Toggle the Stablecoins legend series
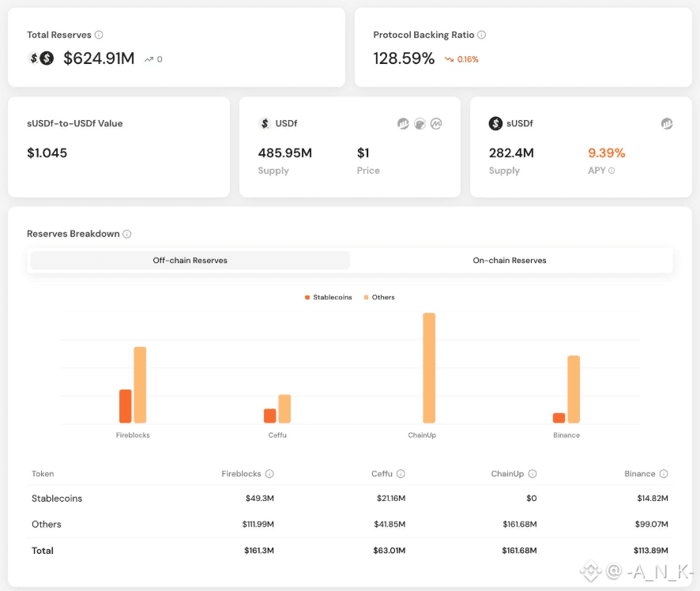 [x=328, y=297]
